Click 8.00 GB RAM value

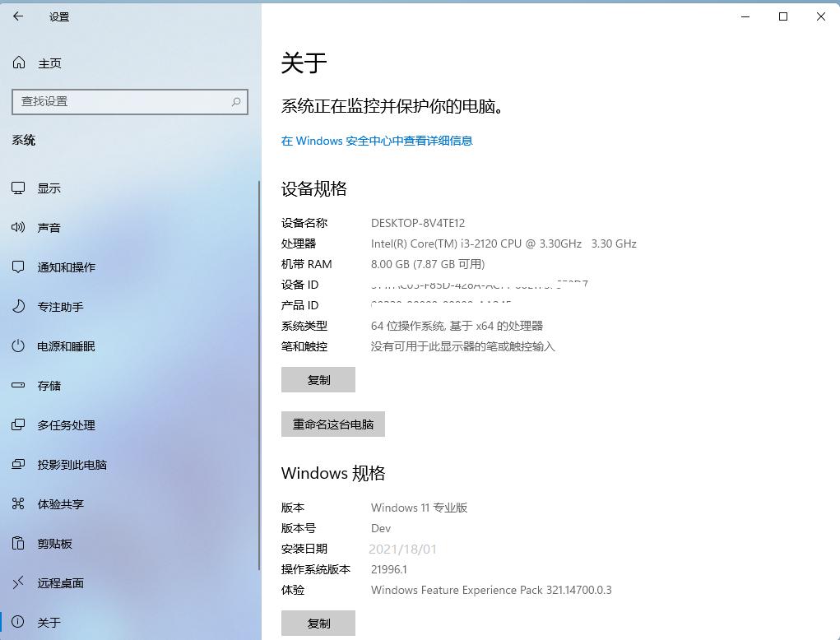428,264
